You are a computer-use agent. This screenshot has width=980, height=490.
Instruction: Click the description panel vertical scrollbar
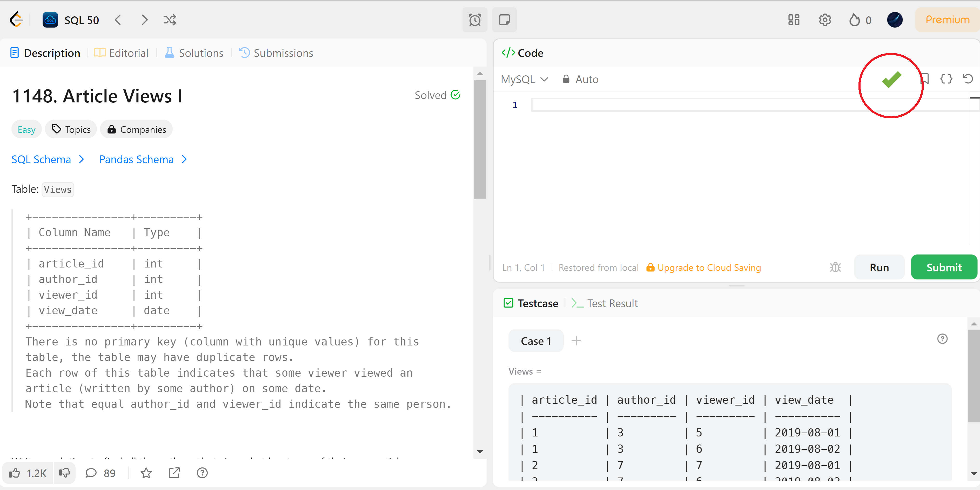point(480,139)
